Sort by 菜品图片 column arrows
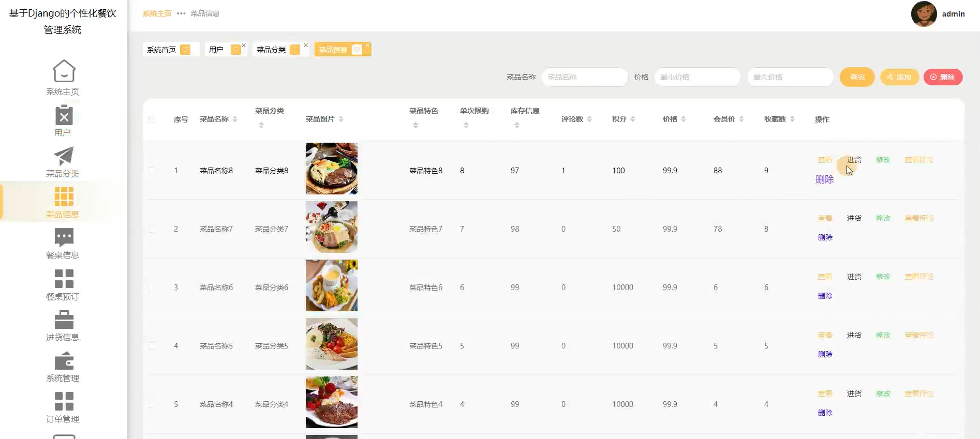 [x=341, y=119]
